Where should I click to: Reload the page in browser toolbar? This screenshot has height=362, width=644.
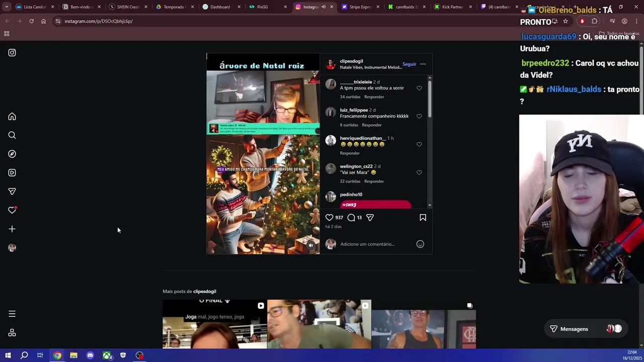point(31,21)
